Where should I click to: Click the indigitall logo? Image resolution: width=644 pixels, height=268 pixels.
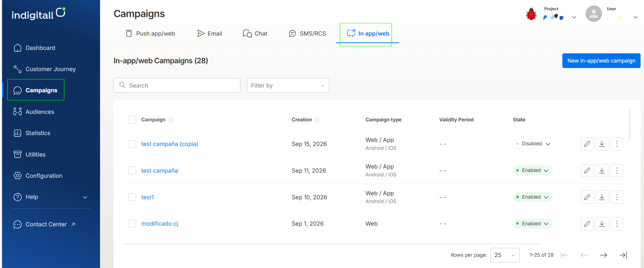[39, 14]
